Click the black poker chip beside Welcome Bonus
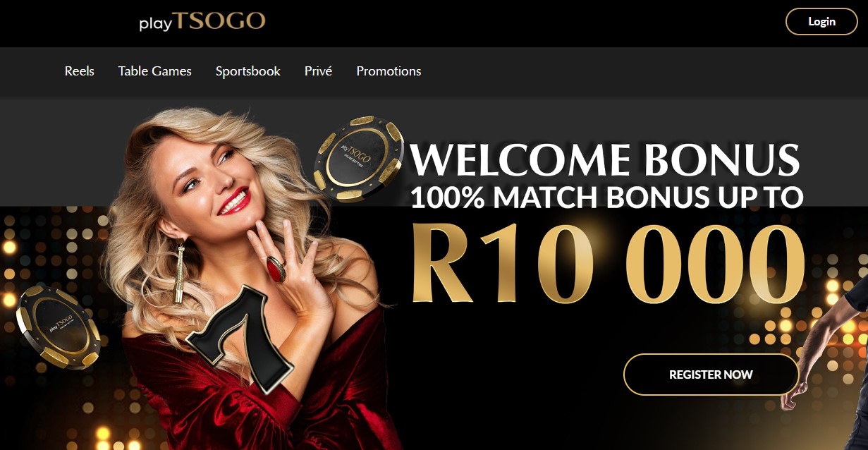Screen dimensions: 868x450 359,159
